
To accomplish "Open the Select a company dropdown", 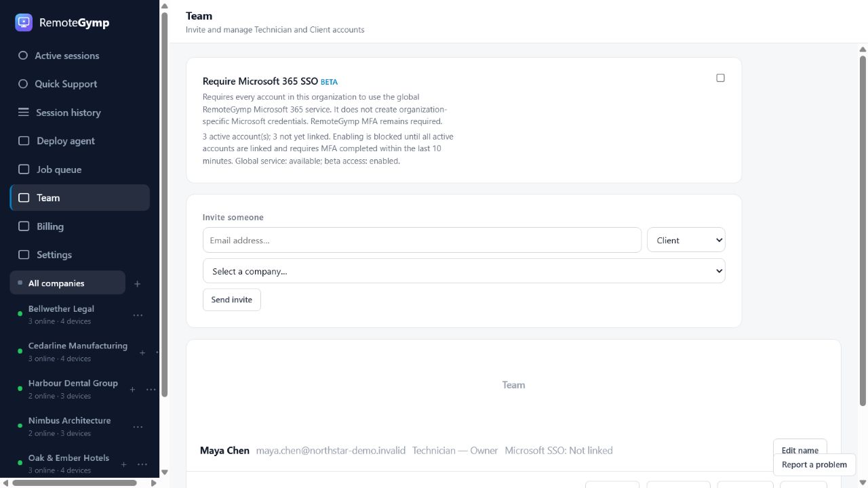I will (464, 271).
